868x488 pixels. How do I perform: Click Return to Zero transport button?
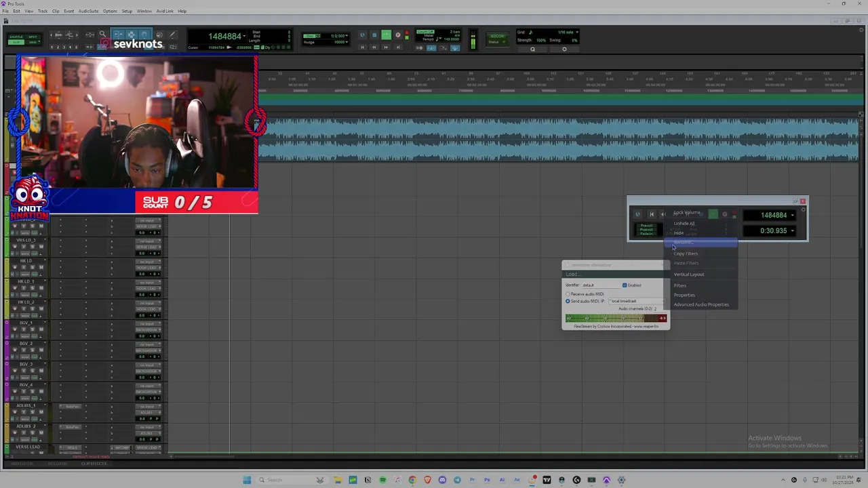click(362, 47)
